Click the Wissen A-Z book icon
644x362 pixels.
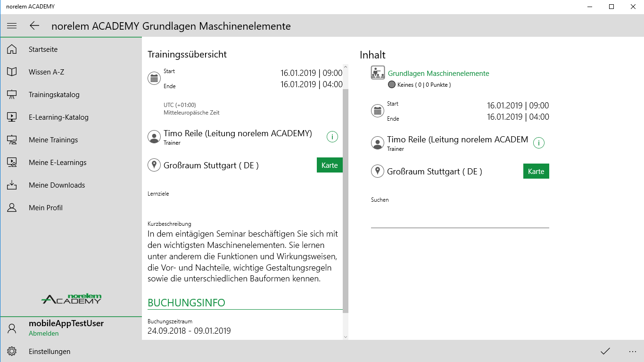[12, 72]
